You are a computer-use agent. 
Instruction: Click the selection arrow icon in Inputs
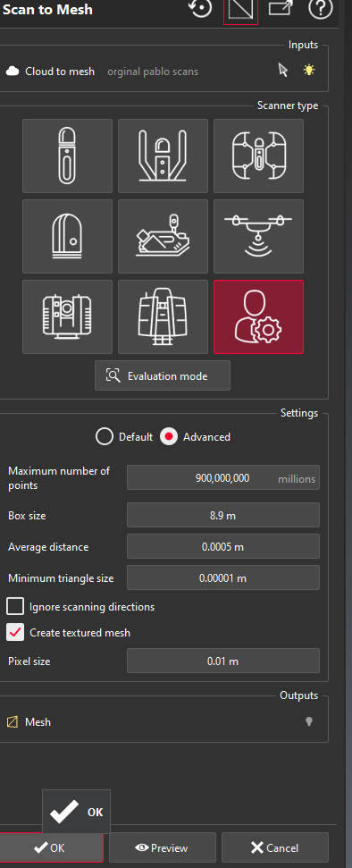(x=283, y=71)
